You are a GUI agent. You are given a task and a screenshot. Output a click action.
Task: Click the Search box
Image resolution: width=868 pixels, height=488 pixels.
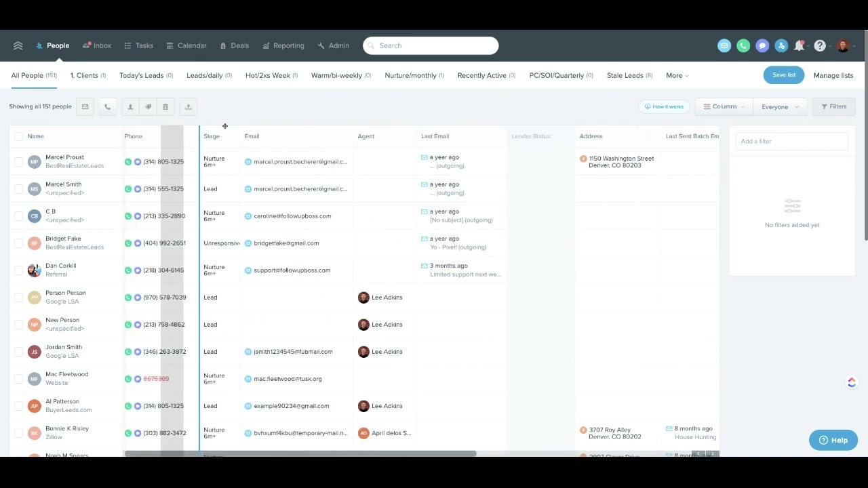[x=431, y=45]
